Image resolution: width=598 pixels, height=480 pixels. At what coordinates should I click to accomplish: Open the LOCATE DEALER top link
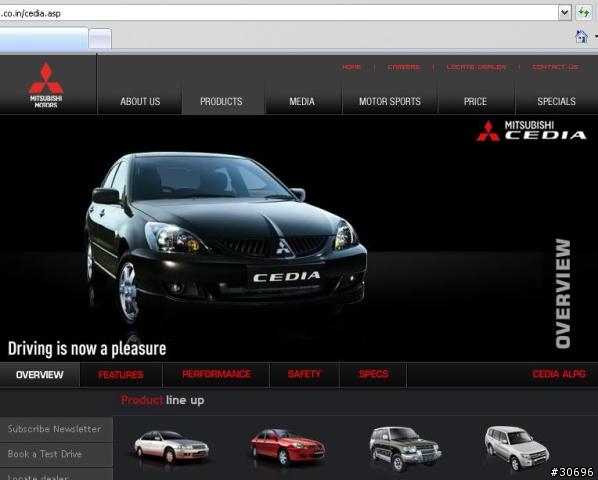coord(476,67)
